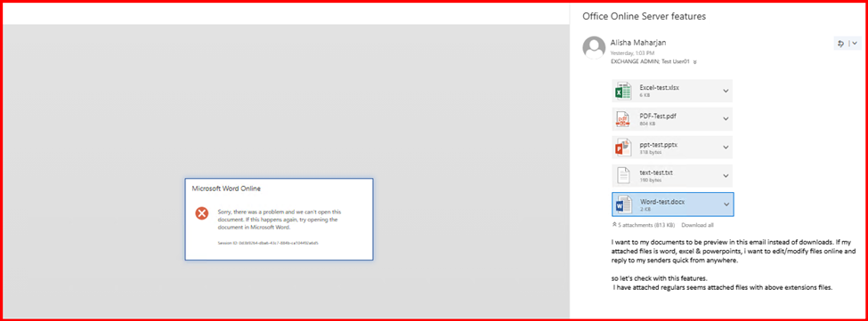
Task: Expand the recipients list chevron
Action: click(x=694, y=62)
